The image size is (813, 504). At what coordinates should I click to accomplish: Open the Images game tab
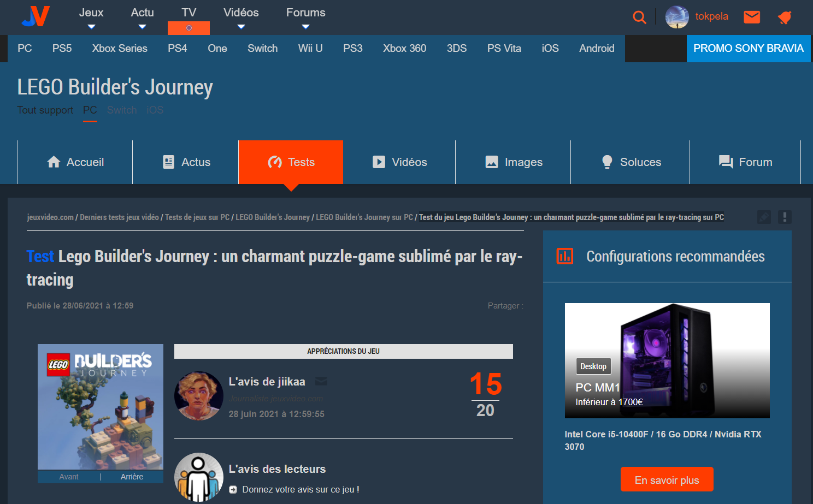tap(513, 162)
